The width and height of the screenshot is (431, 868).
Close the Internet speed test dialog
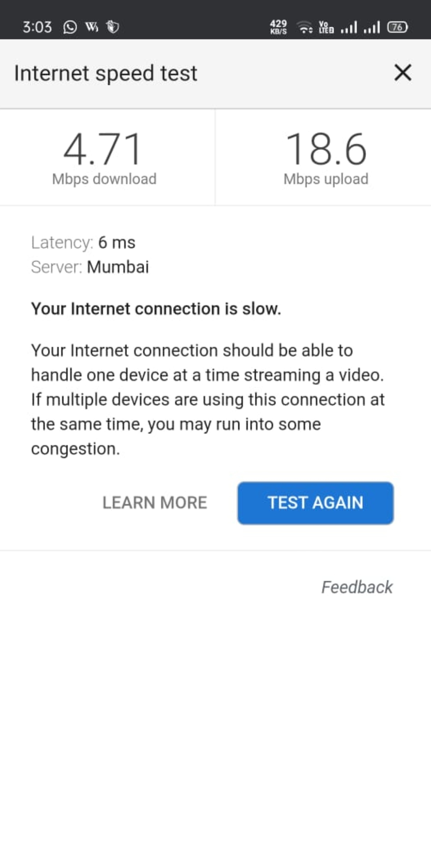point(403,73)
